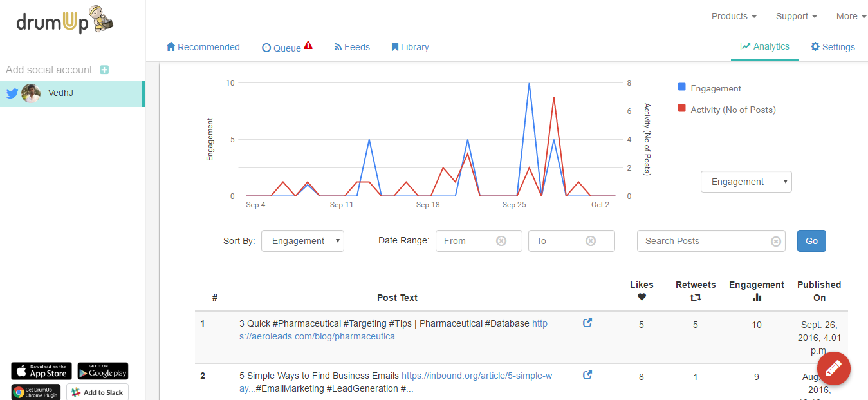Screen dimensions: 868x400
Task: Click the From date field
Action: [x=479, y=241]
